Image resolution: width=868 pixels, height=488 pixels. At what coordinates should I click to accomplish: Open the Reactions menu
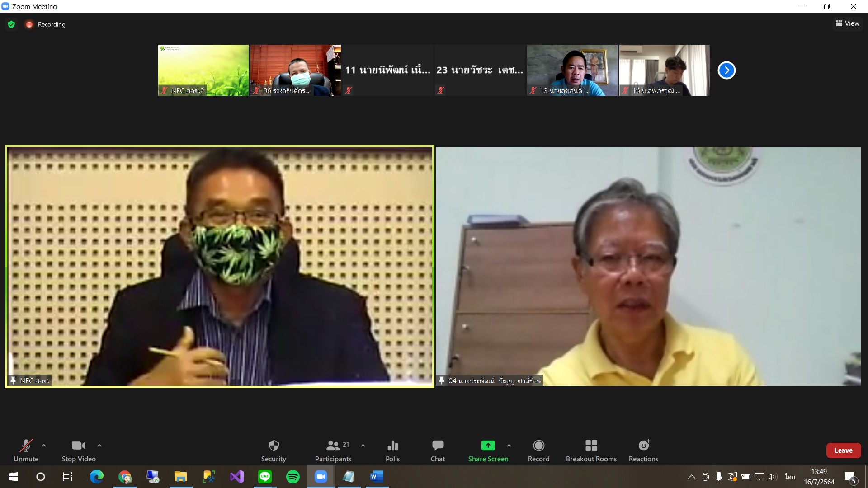pyautogui.click(x=643, y=450)
